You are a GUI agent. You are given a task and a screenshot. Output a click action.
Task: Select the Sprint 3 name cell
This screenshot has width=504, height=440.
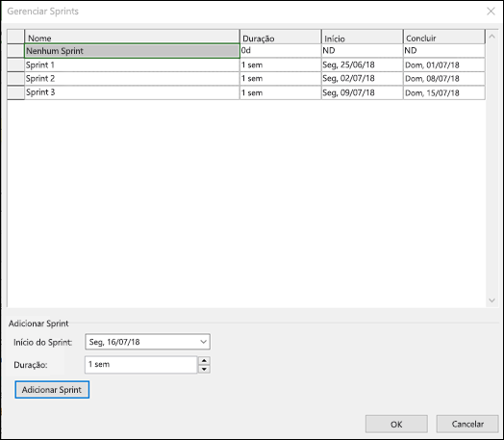[x=132, y=92]
